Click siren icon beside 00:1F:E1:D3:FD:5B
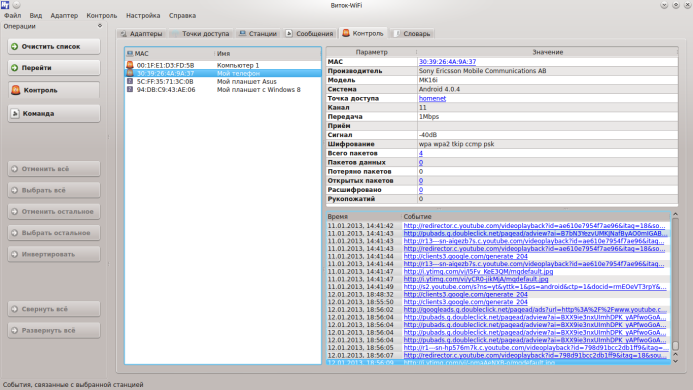693x390 pixels. coord(130,65)
